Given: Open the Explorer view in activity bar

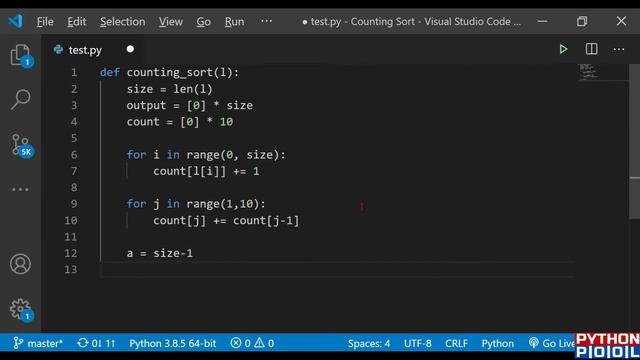Looking at the screenshot, I should tap(20, 55).
